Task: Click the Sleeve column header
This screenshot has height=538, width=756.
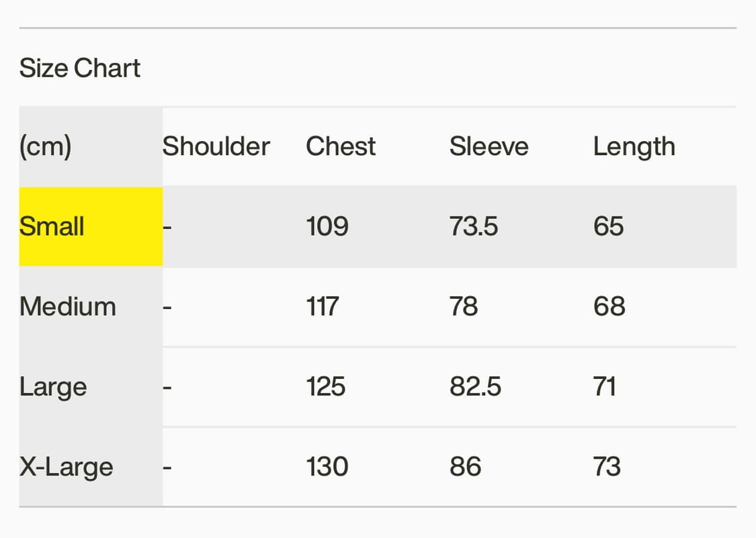Action: click(x=489, y=146)
